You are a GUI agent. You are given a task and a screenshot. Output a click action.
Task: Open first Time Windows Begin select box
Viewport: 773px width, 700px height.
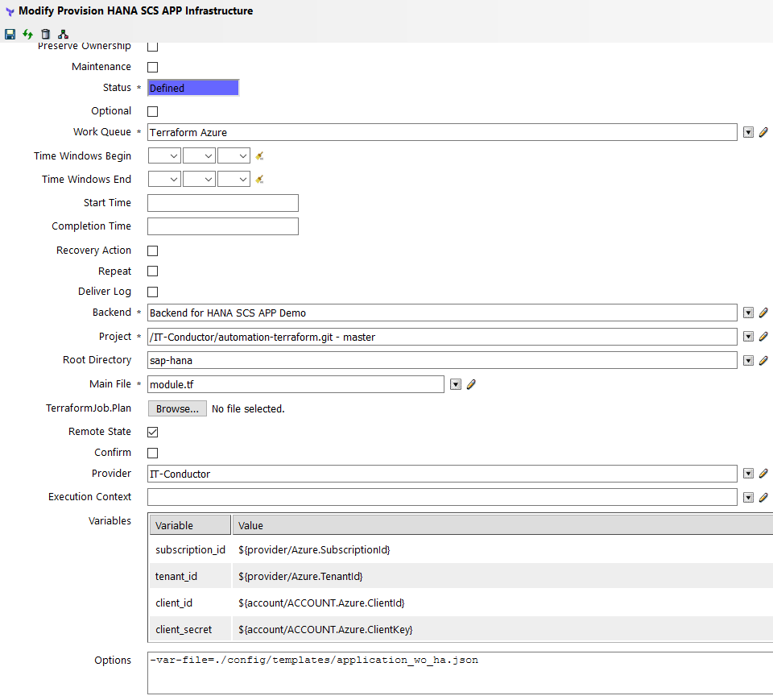coord(164,156)
